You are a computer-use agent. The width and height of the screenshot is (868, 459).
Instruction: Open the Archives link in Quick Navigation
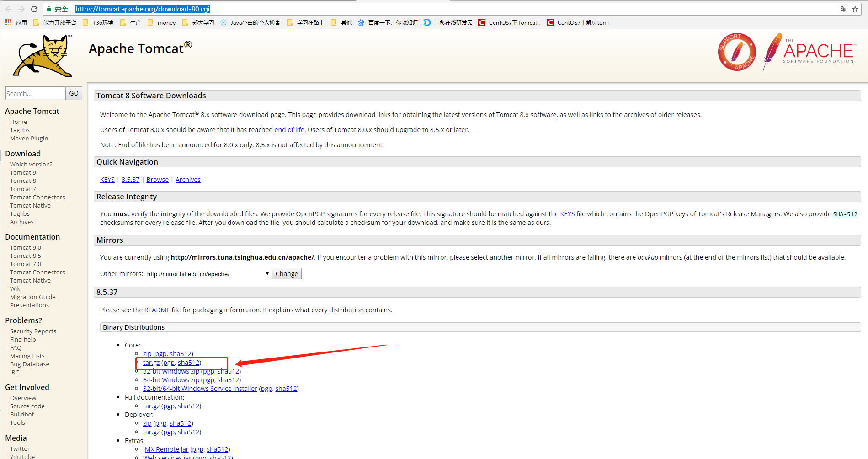[x=188, y=180]
